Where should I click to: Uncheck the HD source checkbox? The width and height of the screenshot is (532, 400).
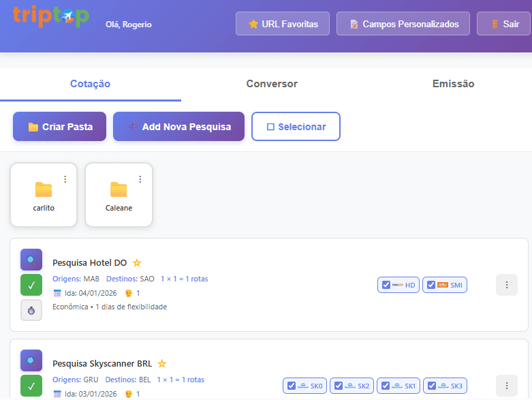coord(386,285)
